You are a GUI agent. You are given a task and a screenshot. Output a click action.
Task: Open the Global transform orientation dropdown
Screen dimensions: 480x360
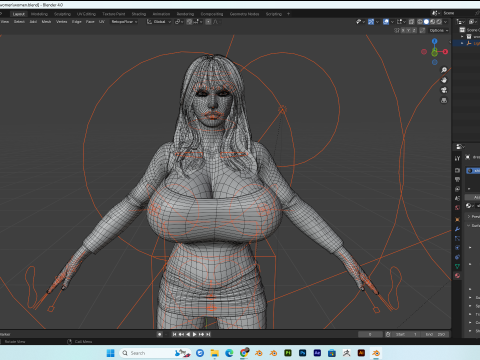click(x=159, y=22)
